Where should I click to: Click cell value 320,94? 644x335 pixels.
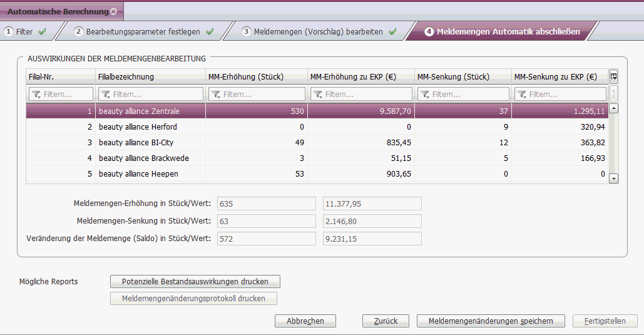click(x=593, y=126)
